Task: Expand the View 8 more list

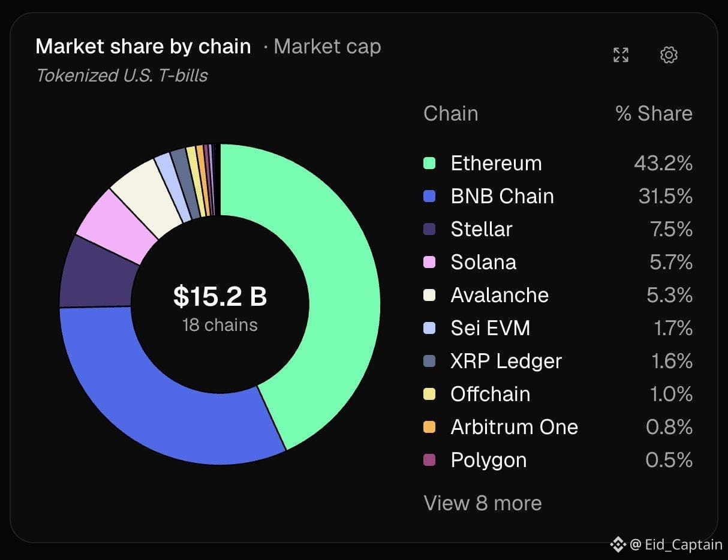Action: pos(483,503)
